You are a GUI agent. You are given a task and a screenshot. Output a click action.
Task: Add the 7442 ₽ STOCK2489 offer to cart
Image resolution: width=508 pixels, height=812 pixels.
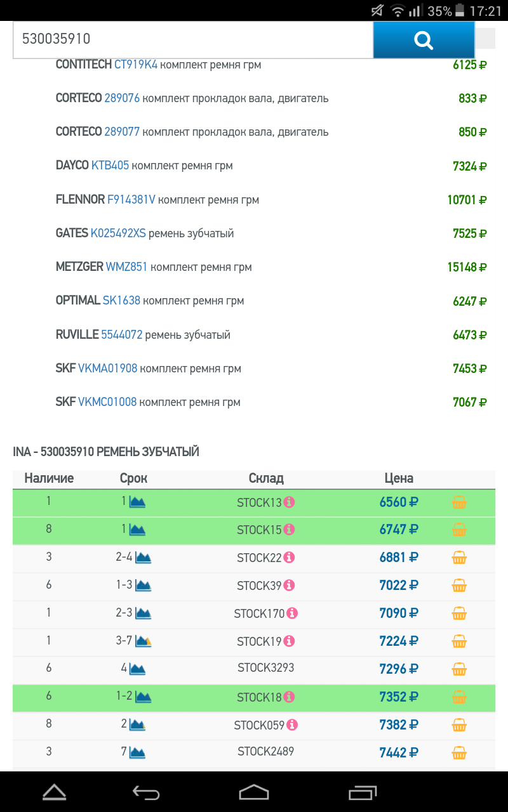pos(459,753)
